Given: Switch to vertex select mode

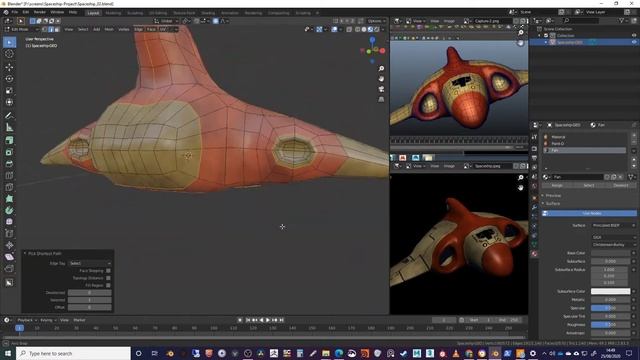Looking at the screenshot, I should pyautogui.click(x=45, y=29).
